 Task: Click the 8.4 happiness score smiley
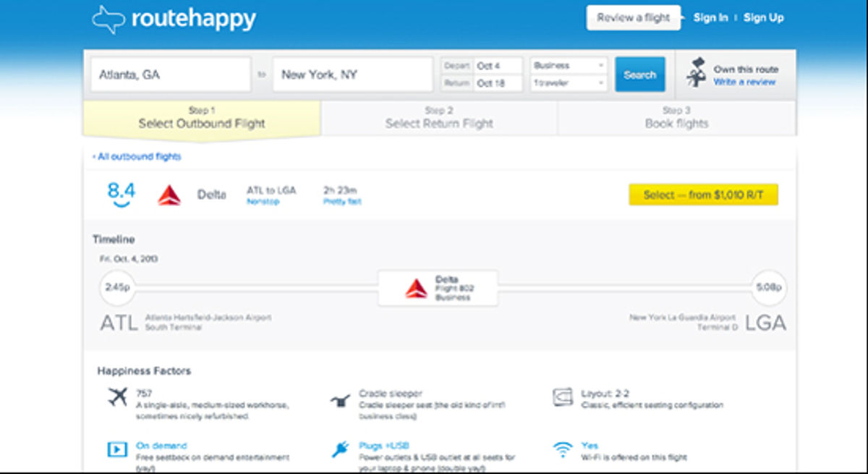coord(119,192)
